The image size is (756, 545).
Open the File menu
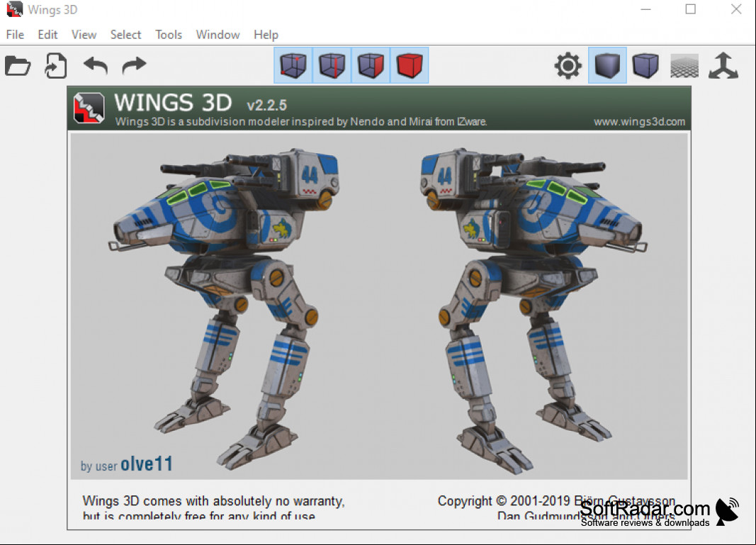pos(15,35)
